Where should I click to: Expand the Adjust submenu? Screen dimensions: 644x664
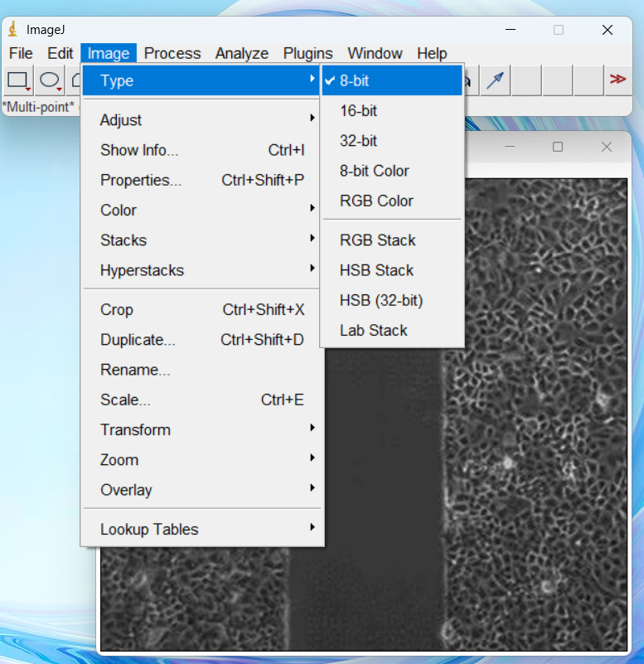point(201,120)
